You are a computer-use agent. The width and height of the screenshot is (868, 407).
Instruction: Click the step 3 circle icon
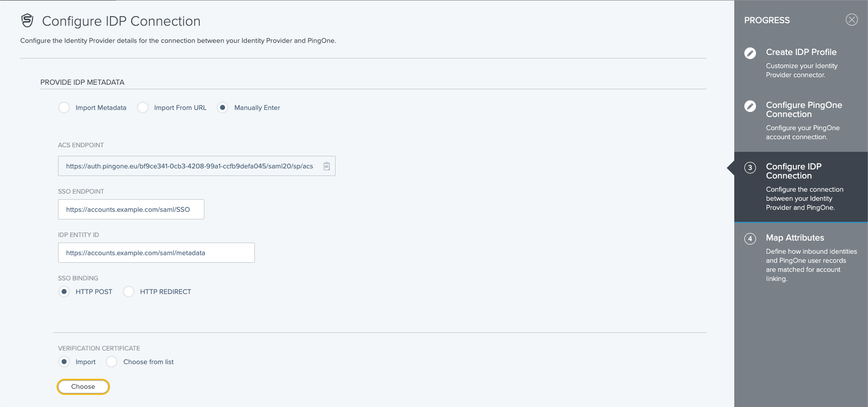750,167
